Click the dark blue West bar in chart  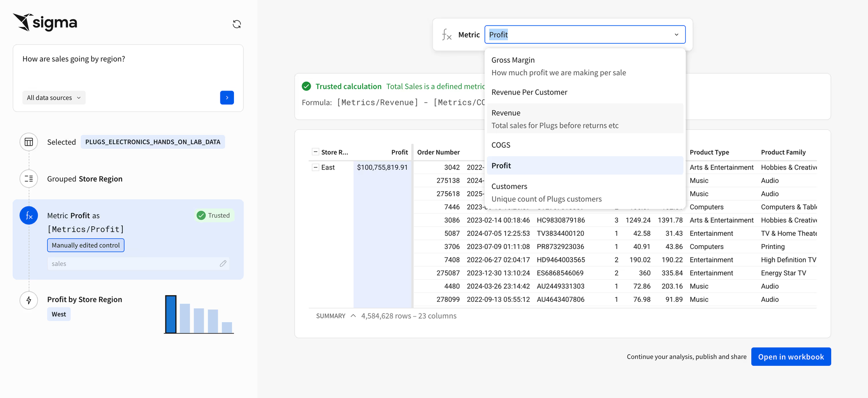[x=171, y=315]
